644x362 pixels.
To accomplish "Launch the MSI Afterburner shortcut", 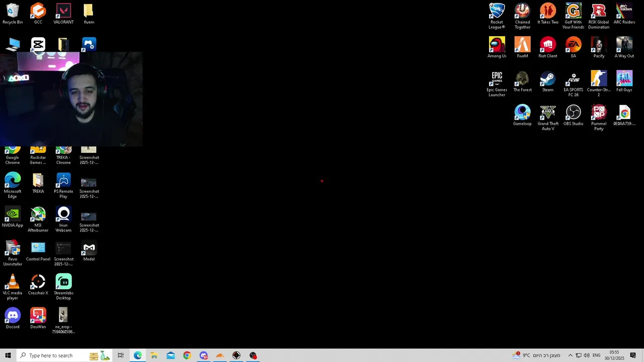I will pos(38,219).
